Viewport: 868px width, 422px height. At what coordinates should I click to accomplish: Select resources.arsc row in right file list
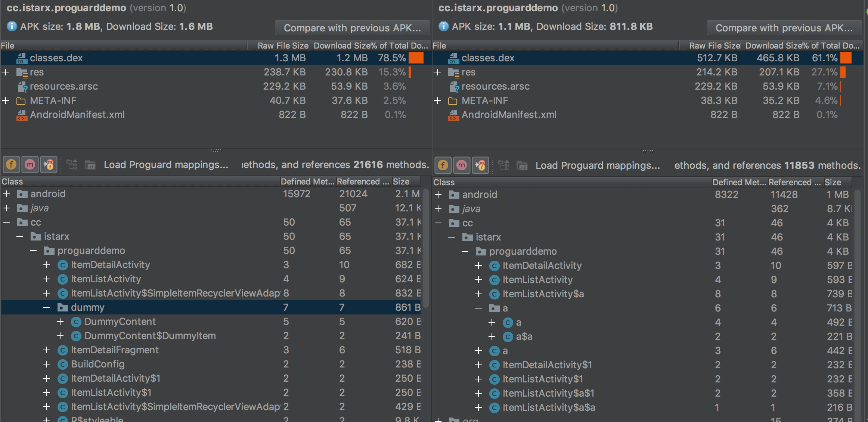click(648, 86)
